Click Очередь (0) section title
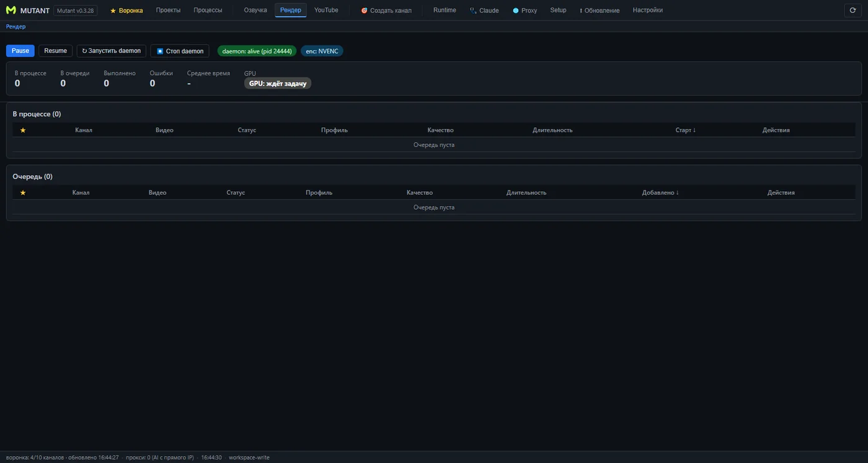The height and width of the screenshot is (463, 868). coord(32,177)
